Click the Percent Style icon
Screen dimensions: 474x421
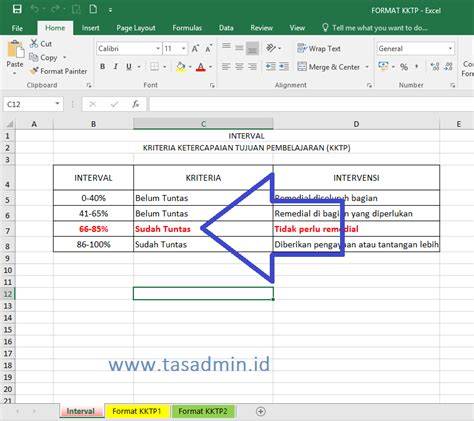click(404, 67)
